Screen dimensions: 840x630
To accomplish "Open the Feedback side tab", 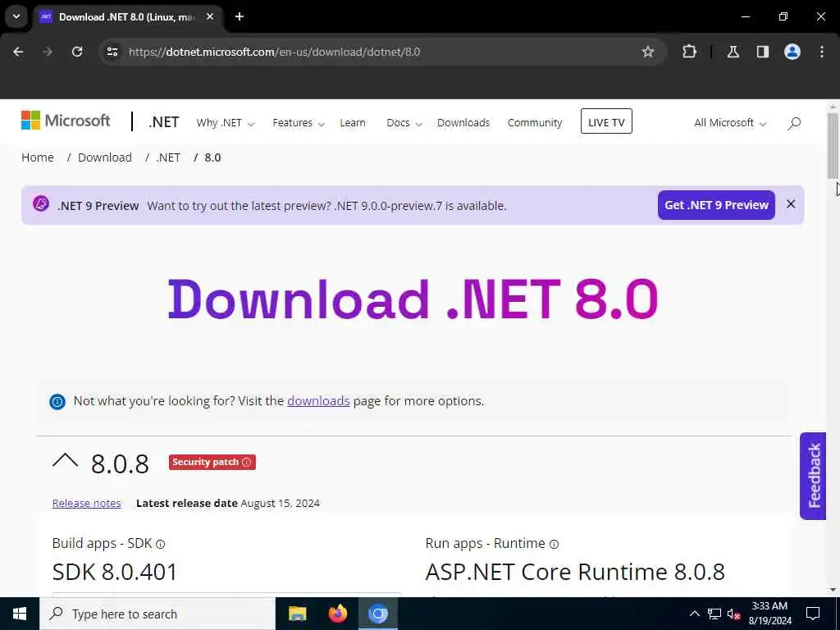I will pos(813,476).
